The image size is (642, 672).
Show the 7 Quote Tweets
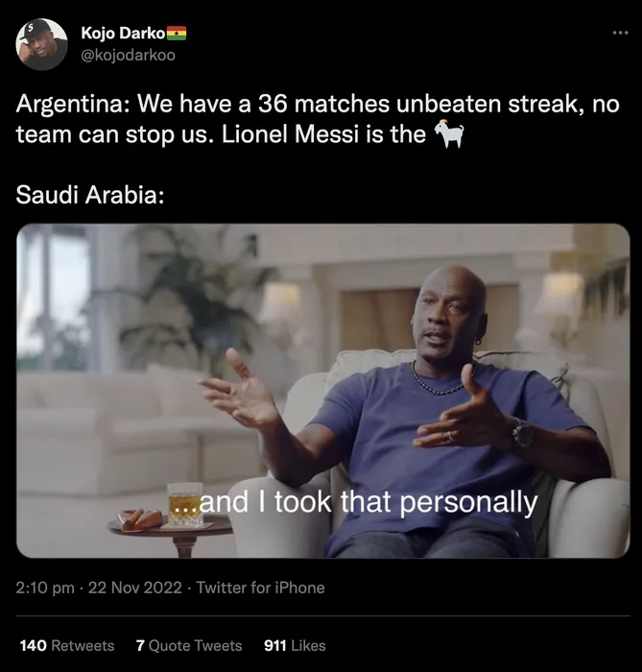(189, 645)
